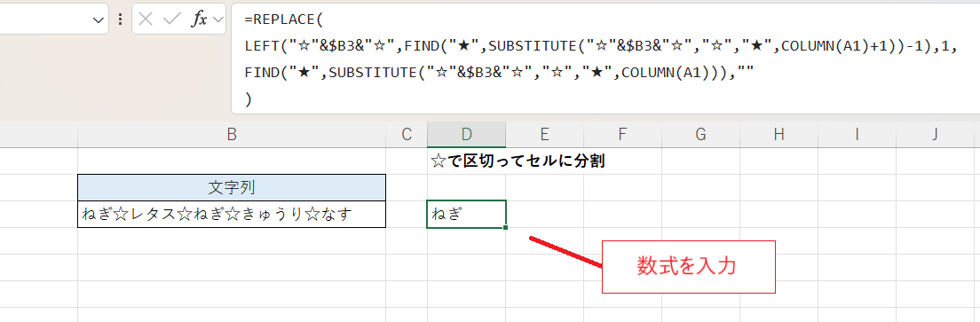Click the enter checkmark icon in formula bar
The image size is (980, 322).
171,20
